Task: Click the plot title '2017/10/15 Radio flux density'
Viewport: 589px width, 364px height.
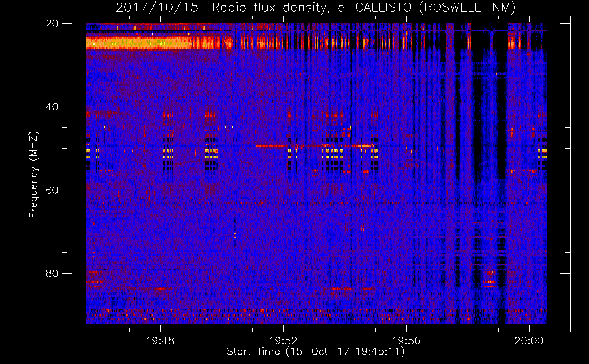Action: point(221,8)
